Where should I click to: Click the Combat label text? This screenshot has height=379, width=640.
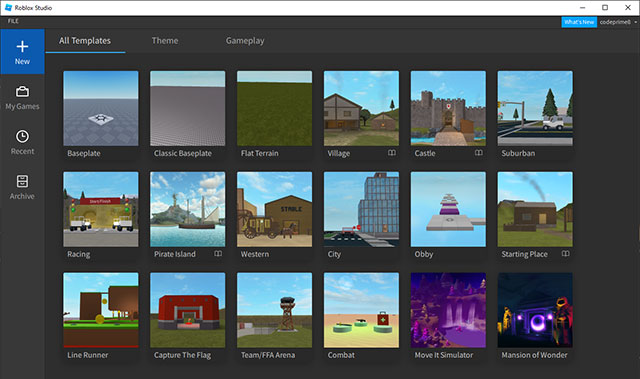pos(341,355)
